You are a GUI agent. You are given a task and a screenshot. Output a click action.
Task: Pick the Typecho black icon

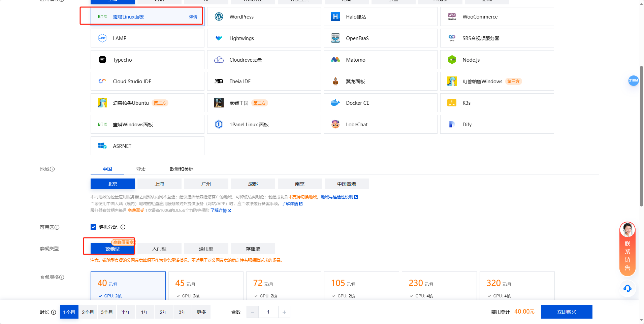tap(102, 60)
